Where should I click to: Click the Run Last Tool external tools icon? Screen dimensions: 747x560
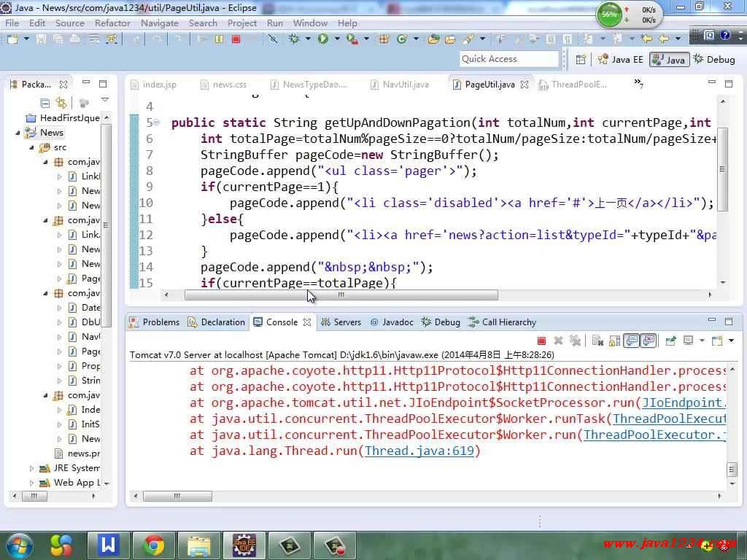[x=352, y=39]
